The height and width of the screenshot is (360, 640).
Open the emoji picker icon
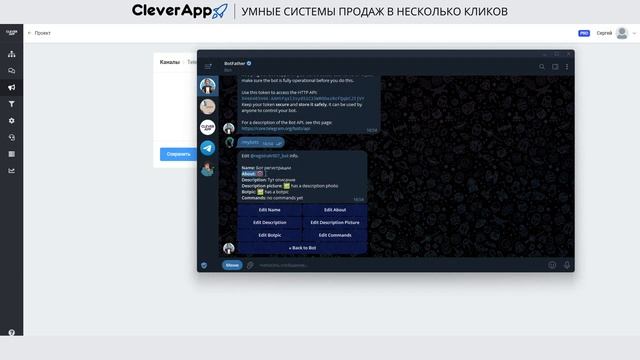click(552, 265)
